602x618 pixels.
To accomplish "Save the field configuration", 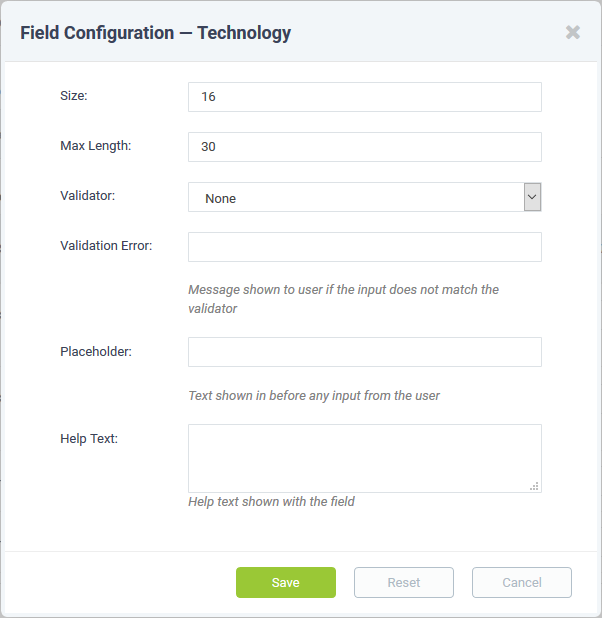I will (x=286, y=583).
